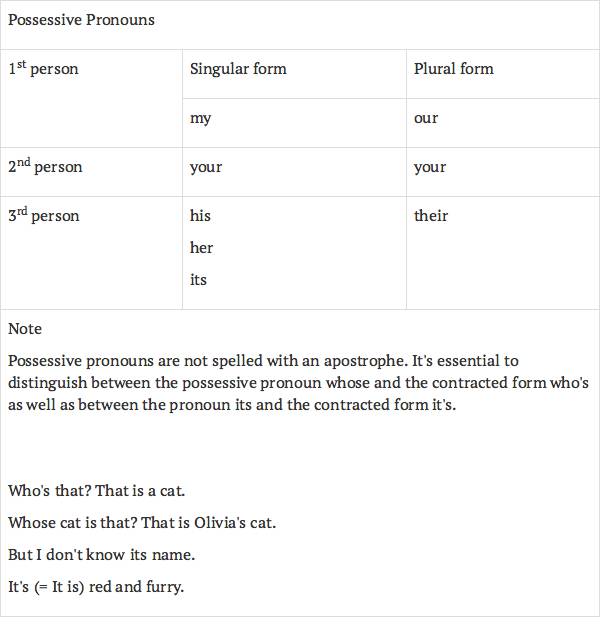The image size is (600, 637).
Task: Select the word 'his'
Action: click(x=200, y=216)
